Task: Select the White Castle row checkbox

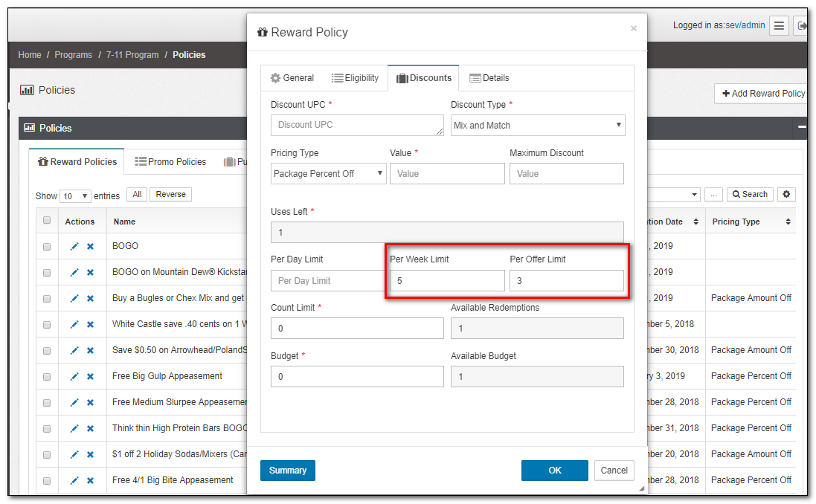Action: click(47, 324)
